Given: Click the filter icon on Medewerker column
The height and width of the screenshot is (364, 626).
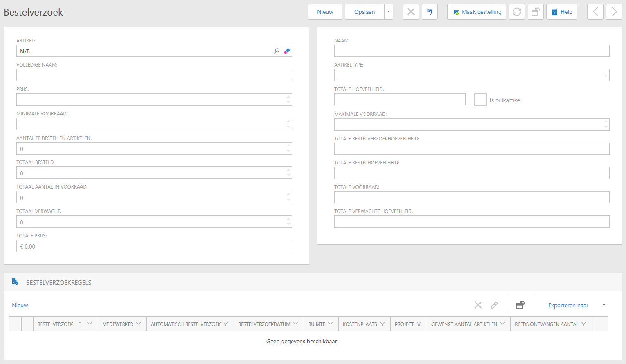Looking at the screenshot, I should click(139, 324).
